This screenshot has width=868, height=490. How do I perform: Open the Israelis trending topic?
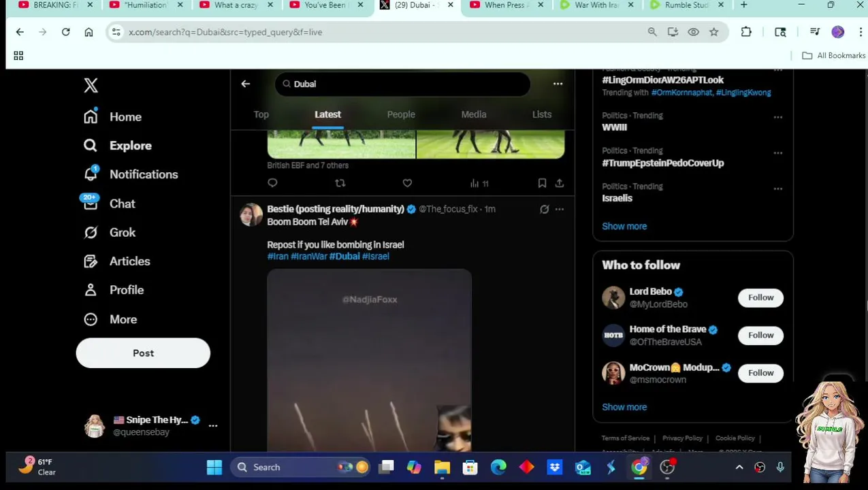[617, 199]
